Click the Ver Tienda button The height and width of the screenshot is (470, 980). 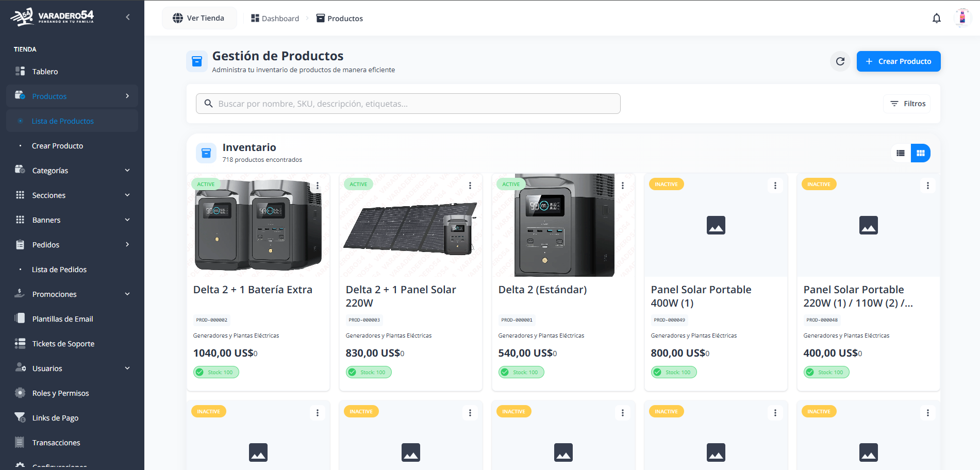[x=199, y=18]
